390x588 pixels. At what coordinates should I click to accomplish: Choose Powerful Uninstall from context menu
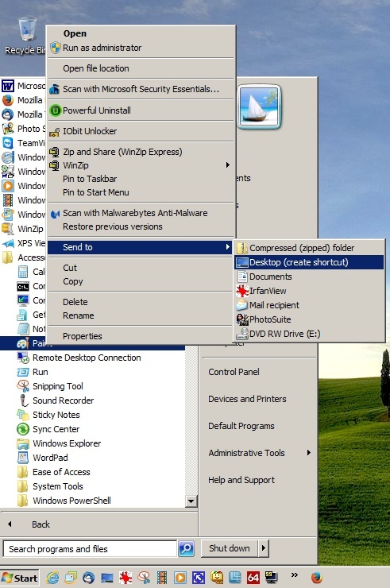point(141,110)
